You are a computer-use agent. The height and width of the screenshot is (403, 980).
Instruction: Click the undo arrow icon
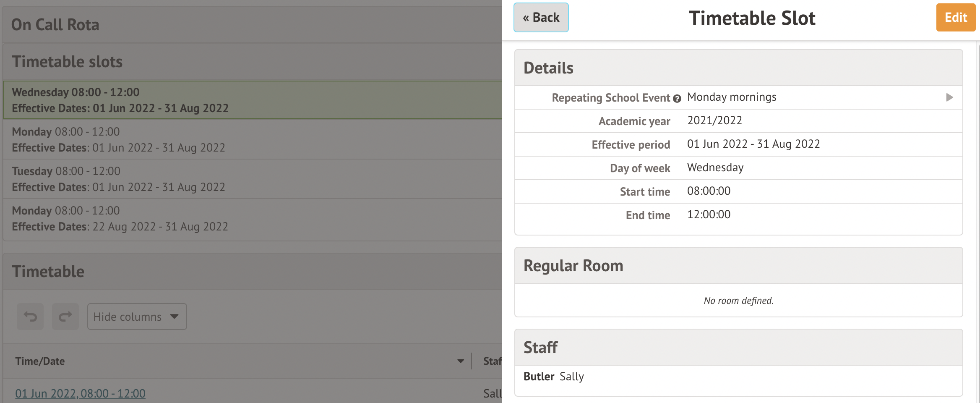click(30, 317)
